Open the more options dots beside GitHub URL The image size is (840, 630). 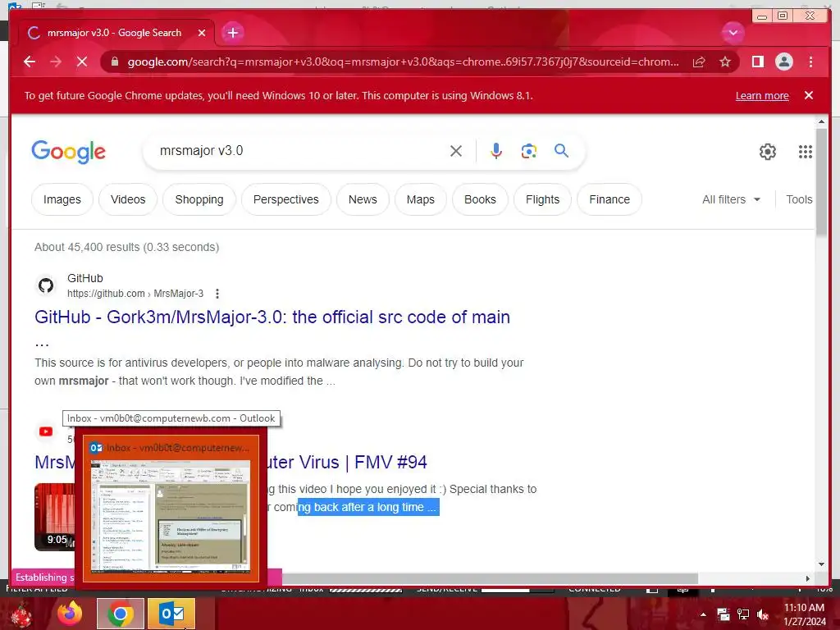pos(217,294)
